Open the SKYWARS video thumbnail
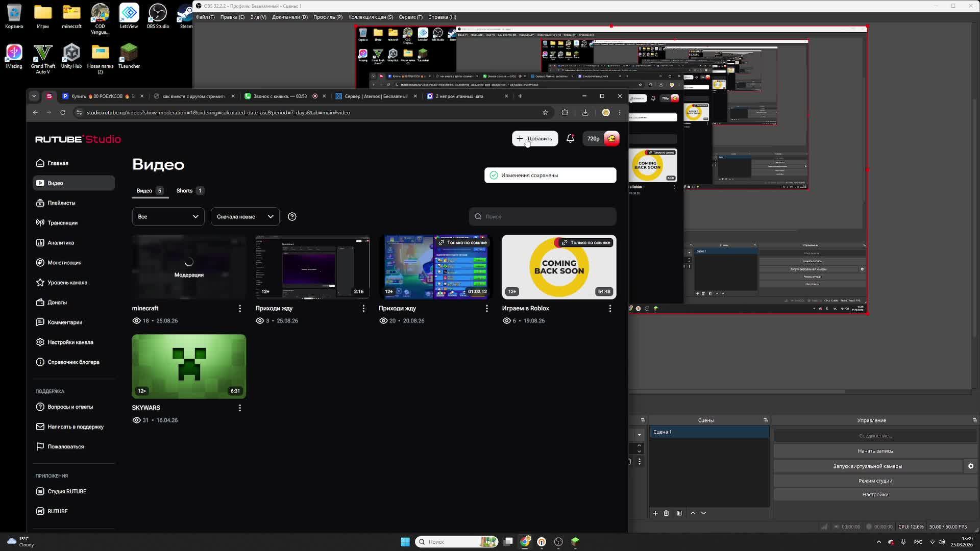This screenshot has height=551, width=980. [189, 366]
